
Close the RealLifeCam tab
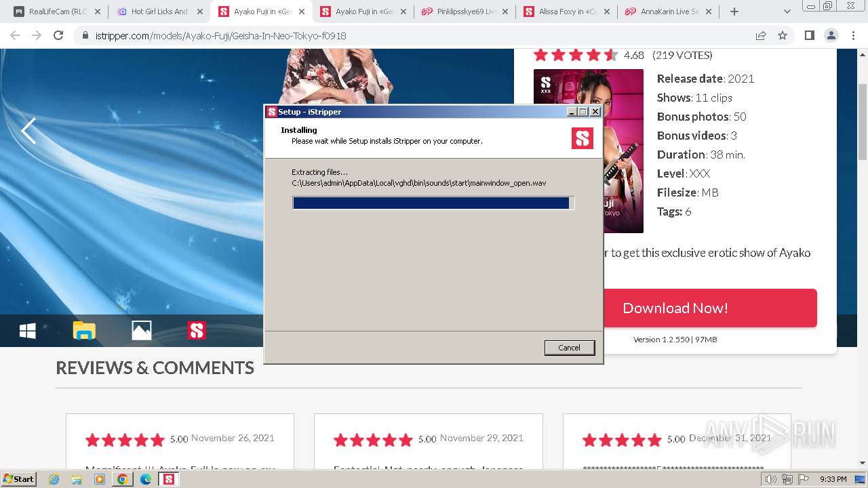click(98, 12)
